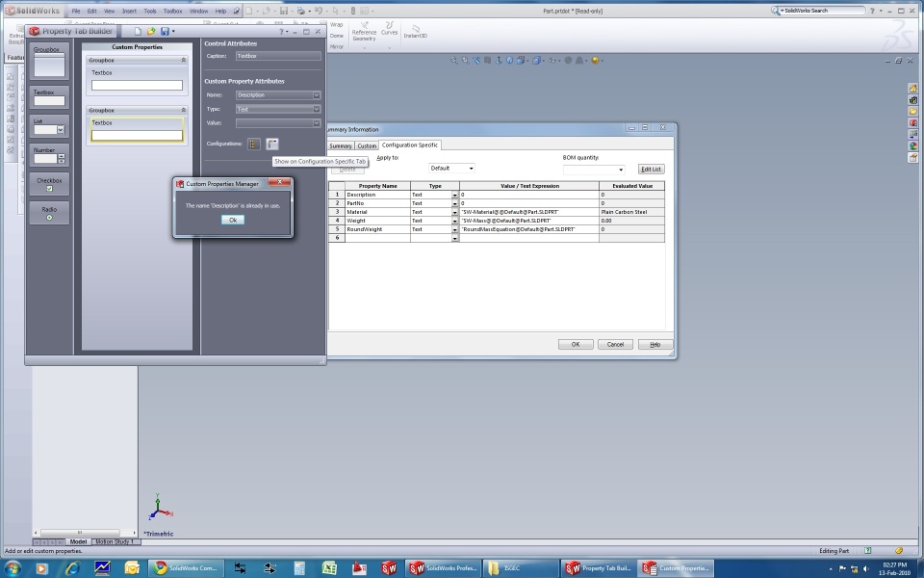Click Zoom to Fit icon in view toolbar
This screenshot has height=578, width=924.
coord(453,60)
